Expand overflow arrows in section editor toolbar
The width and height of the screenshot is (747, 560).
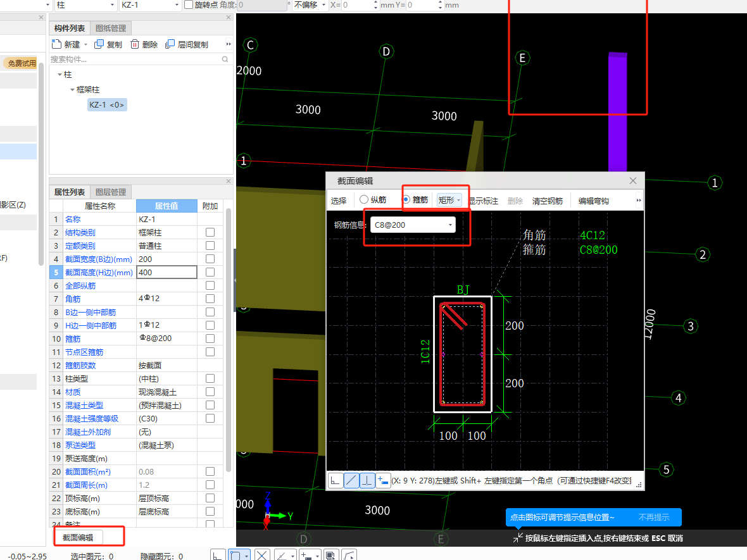click(x=639, y=201)
